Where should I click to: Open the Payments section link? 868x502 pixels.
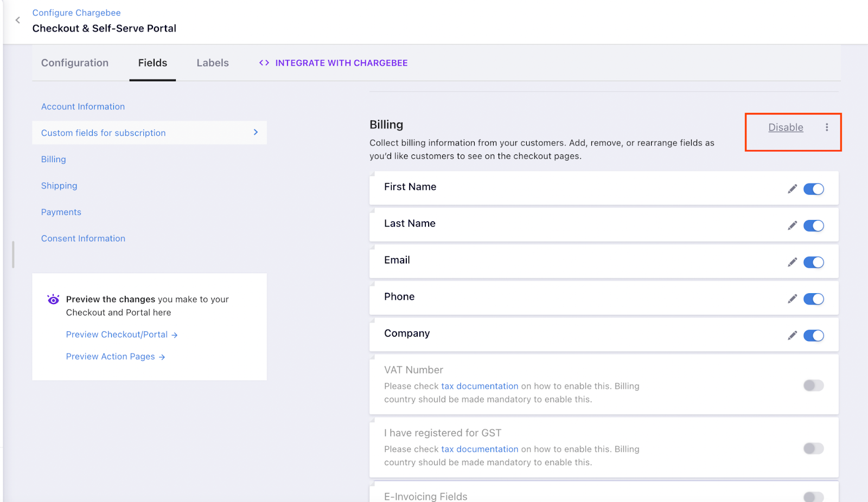coord(61,212)
